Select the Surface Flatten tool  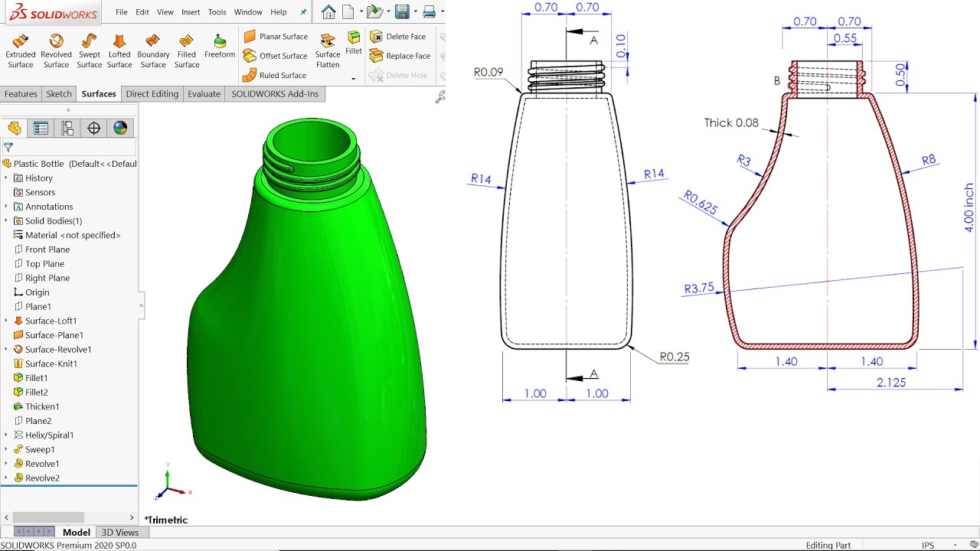(x=328, y=51)
